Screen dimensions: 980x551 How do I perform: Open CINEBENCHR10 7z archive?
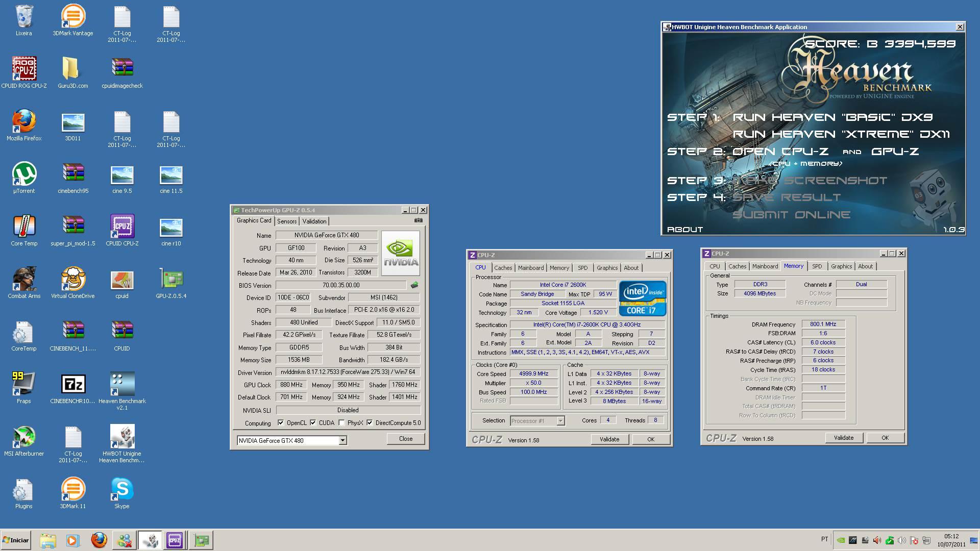pyautogui.click(x=73, y=388)
